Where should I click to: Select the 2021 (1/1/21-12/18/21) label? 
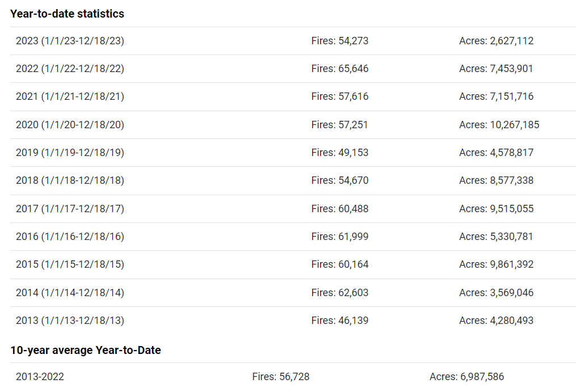pyautogui.click(x=70, y=96)
